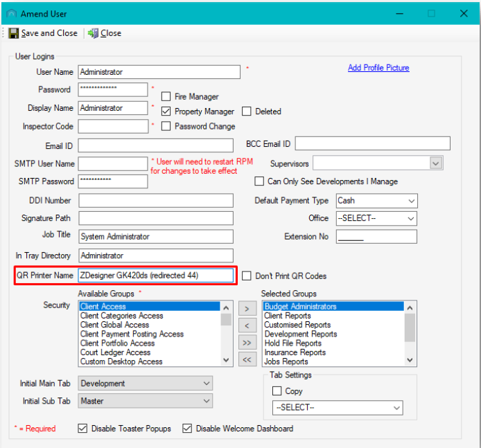
Task: Click the BCC Email ID input field
Action: (x=373, y=143)
